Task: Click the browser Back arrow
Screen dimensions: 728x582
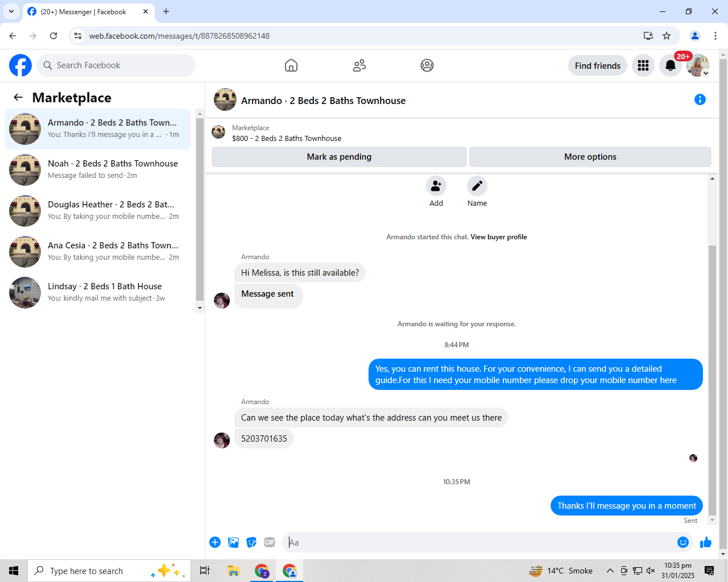Action: [x=13, y=36]
